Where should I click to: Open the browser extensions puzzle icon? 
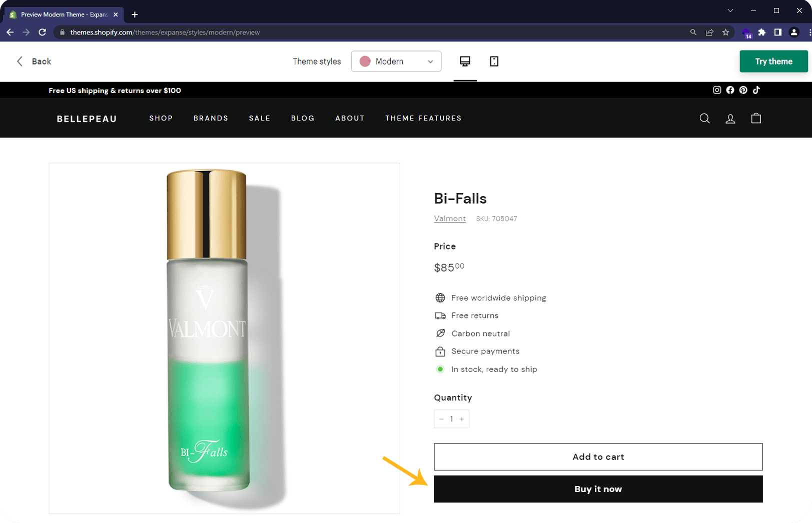point(762,32)
